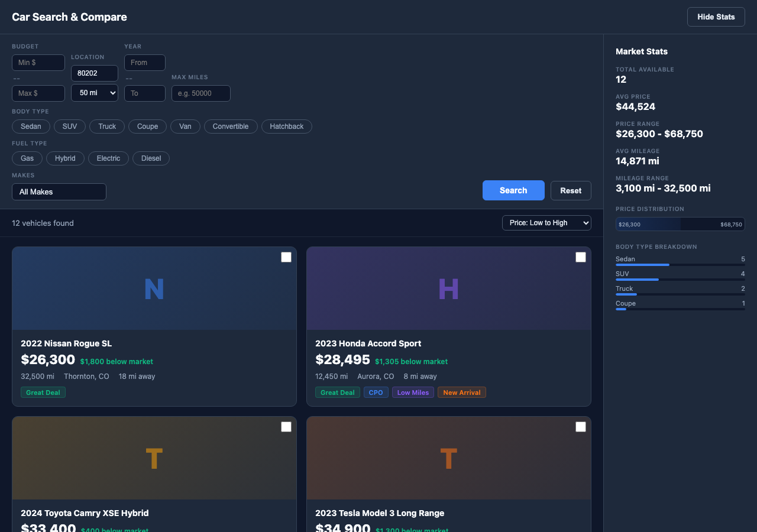Click the location zip code field 80202
Image resolution: width=757 pixels, height=532 pixels.
pos(95,73)
